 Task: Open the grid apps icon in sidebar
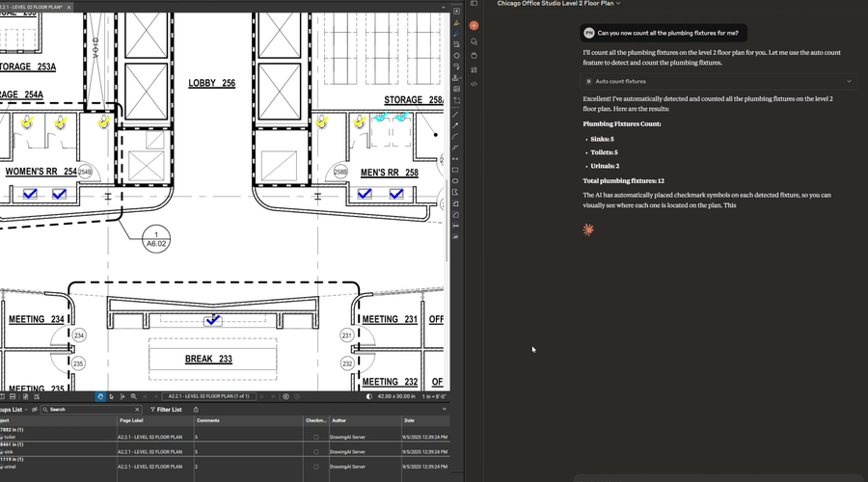pyautogui.click(x=474, y=70)
